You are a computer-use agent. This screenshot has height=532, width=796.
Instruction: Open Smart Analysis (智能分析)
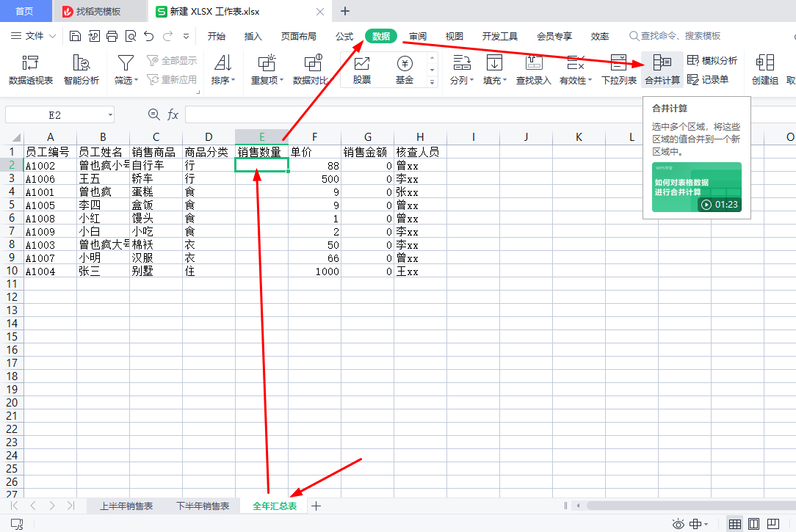click(82, 70)
